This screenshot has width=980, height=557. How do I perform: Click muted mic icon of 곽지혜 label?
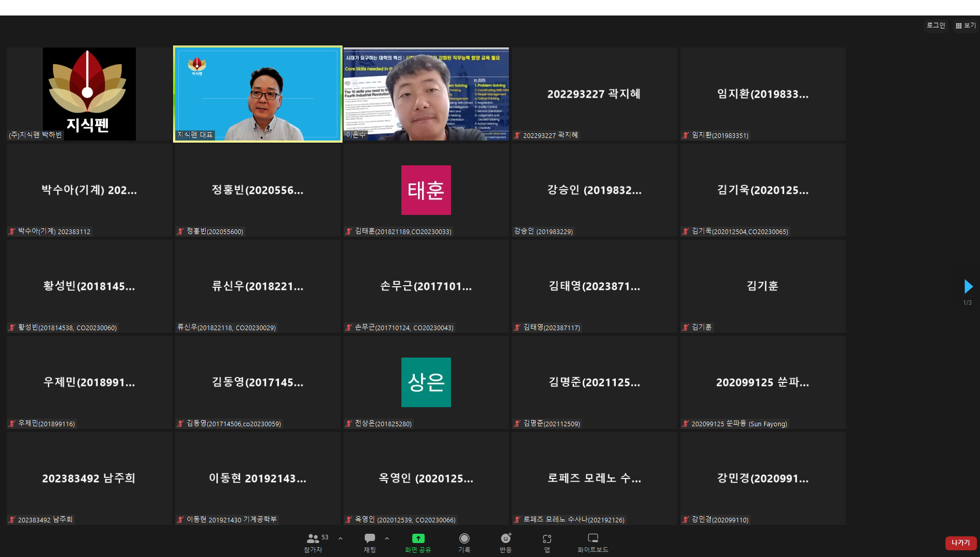pos(517,135)
